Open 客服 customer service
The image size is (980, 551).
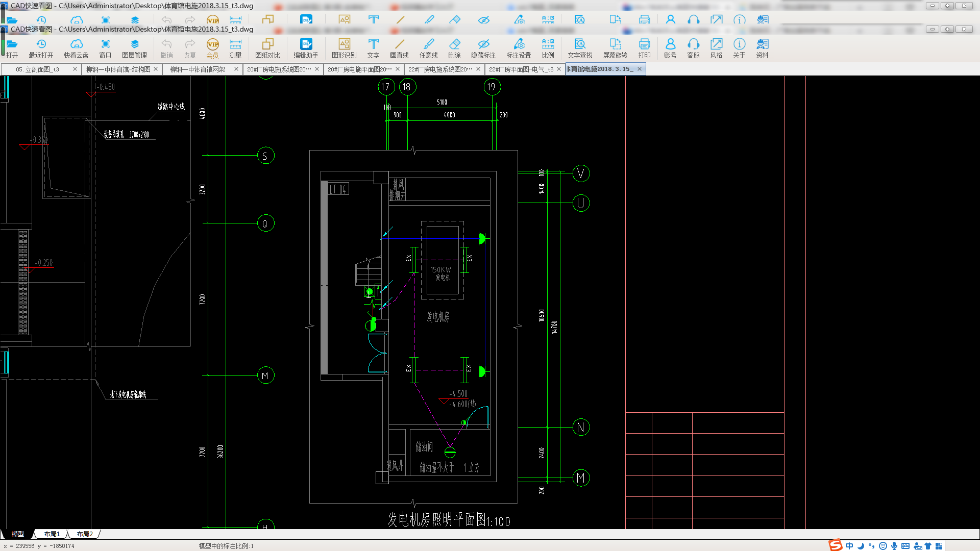pos(693,48)
